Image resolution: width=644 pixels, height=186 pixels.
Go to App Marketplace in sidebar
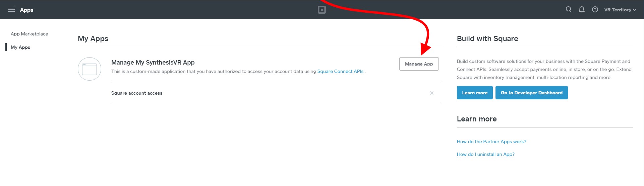(x=29, y=34)
